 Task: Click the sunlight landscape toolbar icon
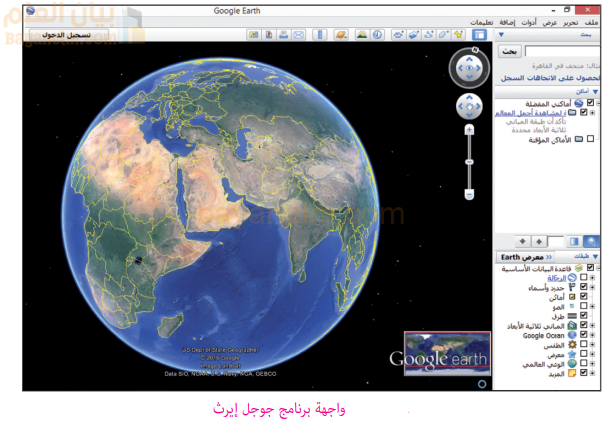[362, 35]
